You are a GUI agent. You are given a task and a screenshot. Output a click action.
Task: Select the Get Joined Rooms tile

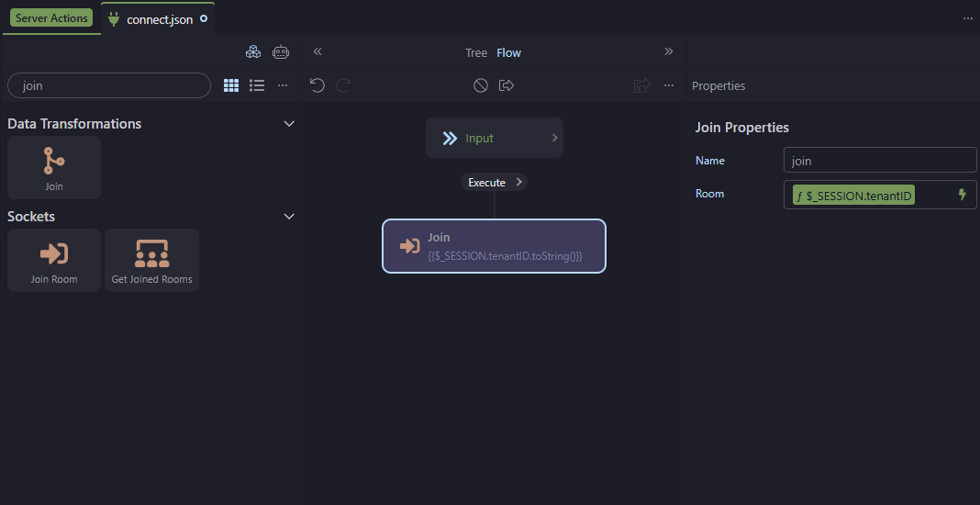click(x=151, y=261)
